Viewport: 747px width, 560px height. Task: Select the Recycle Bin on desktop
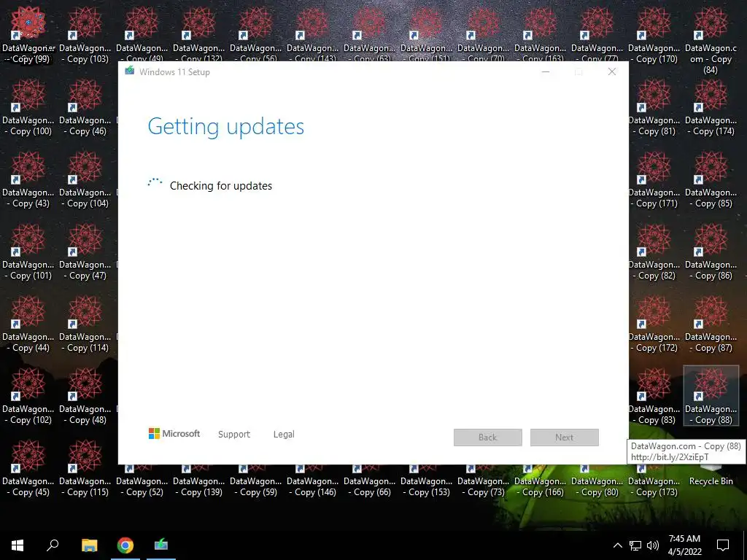(711, 476)
